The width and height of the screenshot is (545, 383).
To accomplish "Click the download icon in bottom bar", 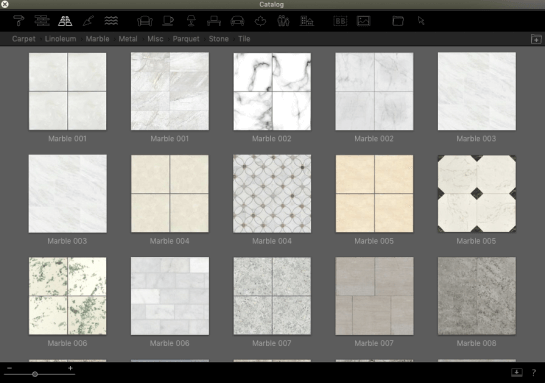I will point(516,372).
